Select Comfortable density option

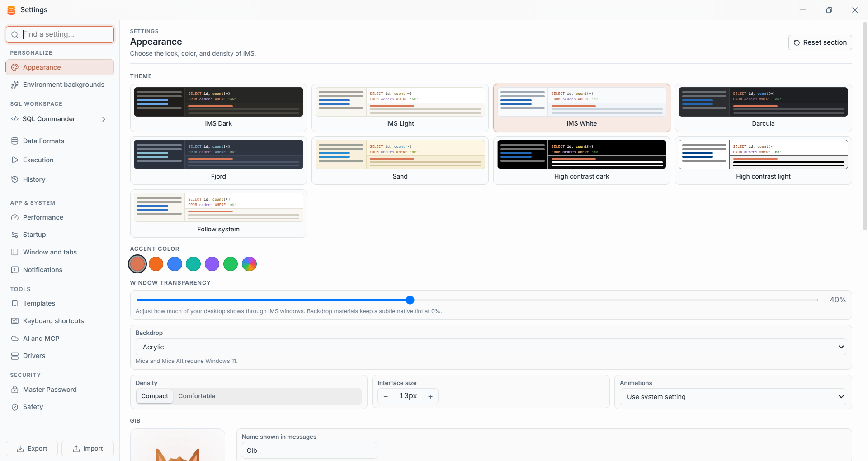[197, 396]
